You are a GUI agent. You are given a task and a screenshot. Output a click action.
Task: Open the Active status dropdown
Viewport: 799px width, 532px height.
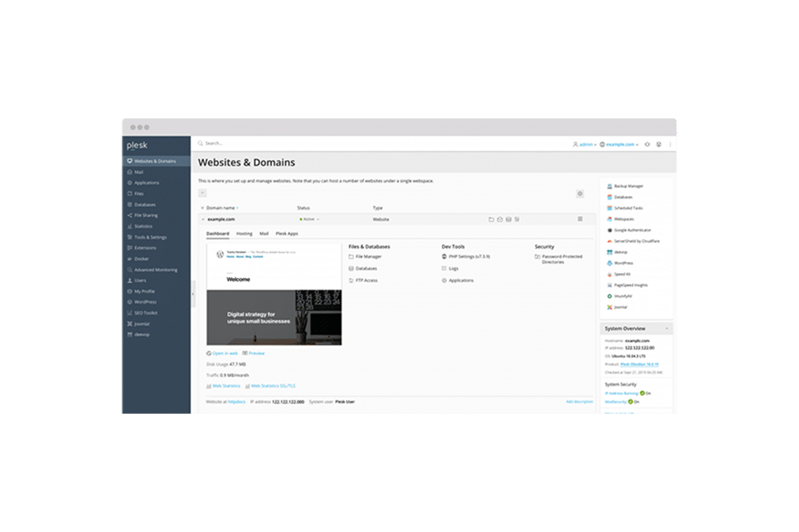pos(310,219)
